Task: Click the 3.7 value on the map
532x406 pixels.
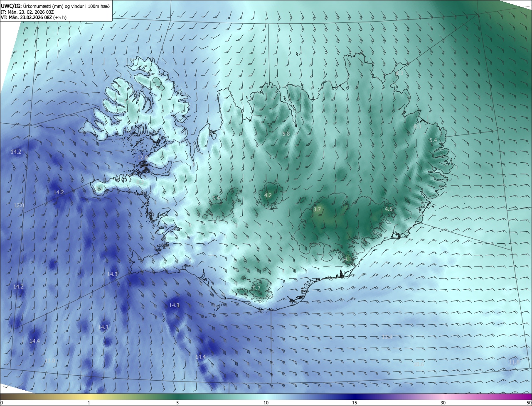Action: 317,210
